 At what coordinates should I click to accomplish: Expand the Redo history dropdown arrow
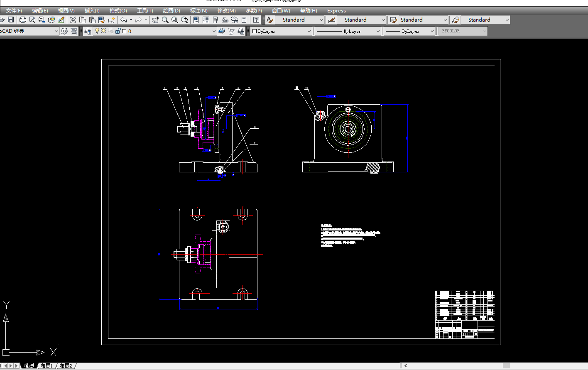(x=146, y=20)
